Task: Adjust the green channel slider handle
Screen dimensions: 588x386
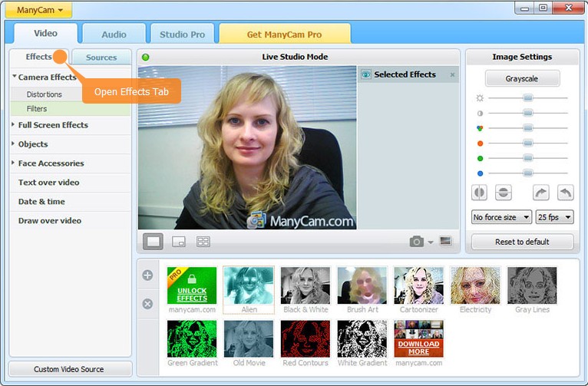Action: (528, 158)
